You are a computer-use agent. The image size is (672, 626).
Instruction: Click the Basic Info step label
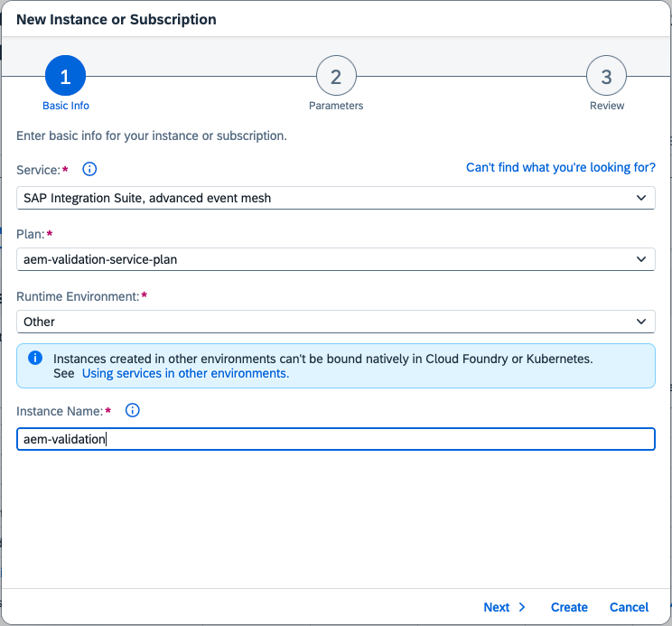click(x=66, y=106)
